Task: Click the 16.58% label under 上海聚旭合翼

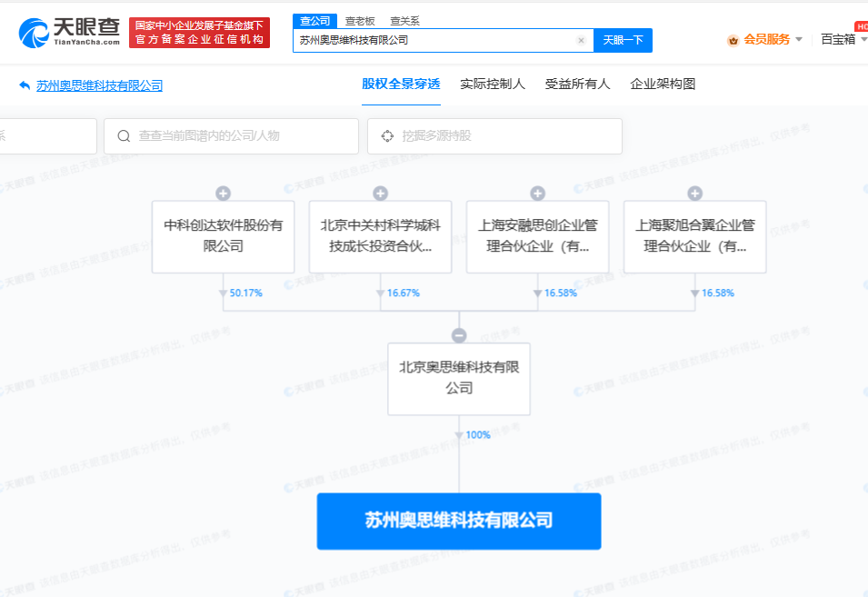Action: tap(717, 293)
